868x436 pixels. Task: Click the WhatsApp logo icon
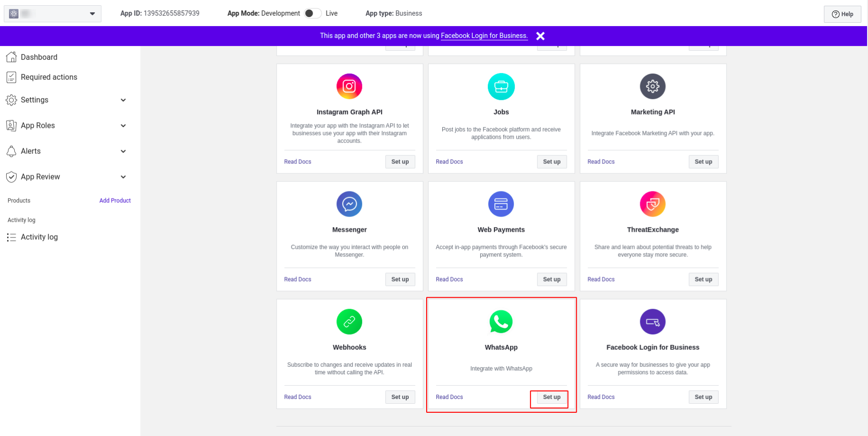501,322
